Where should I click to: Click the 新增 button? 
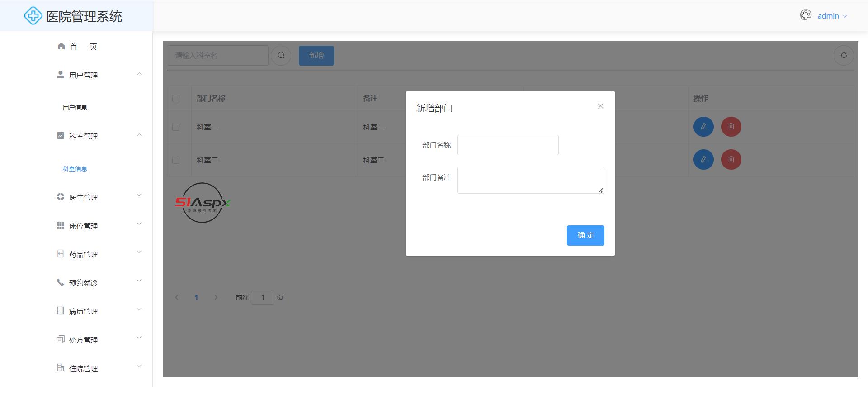pos(316,56)
